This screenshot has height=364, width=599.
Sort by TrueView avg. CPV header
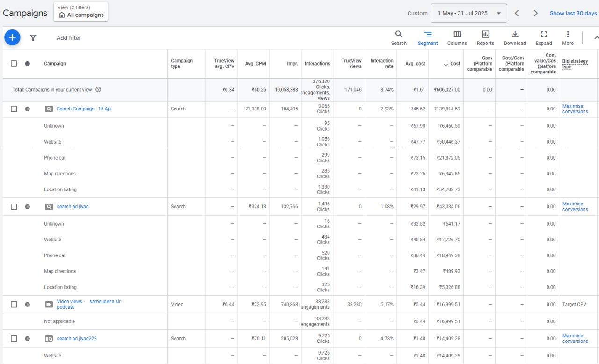tap(224, 64)
